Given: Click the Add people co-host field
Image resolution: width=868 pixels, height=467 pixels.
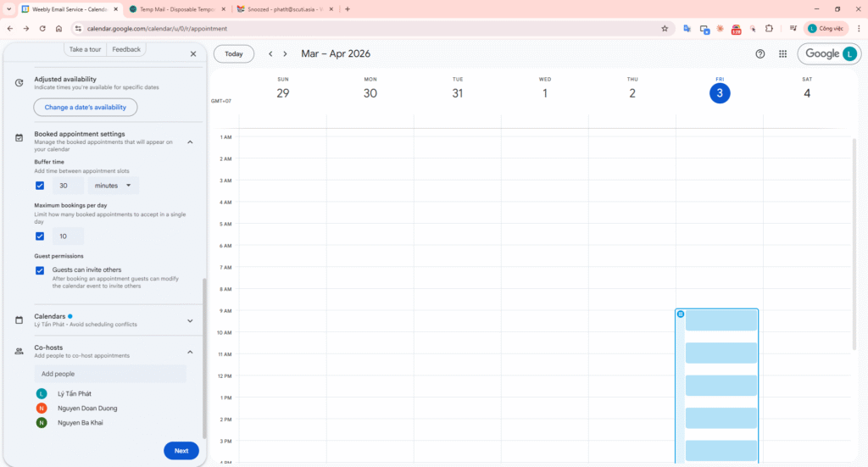Looking at the screenshot, I should coord(111,374).
